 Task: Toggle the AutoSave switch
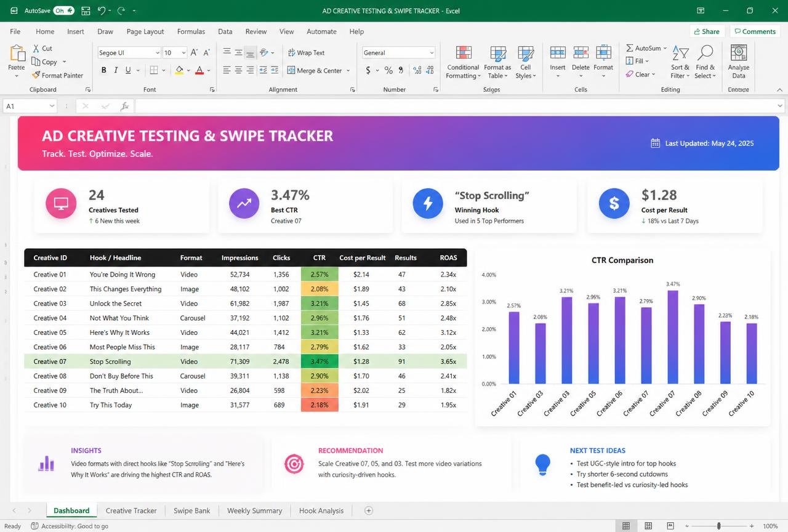tap(63, 10)
